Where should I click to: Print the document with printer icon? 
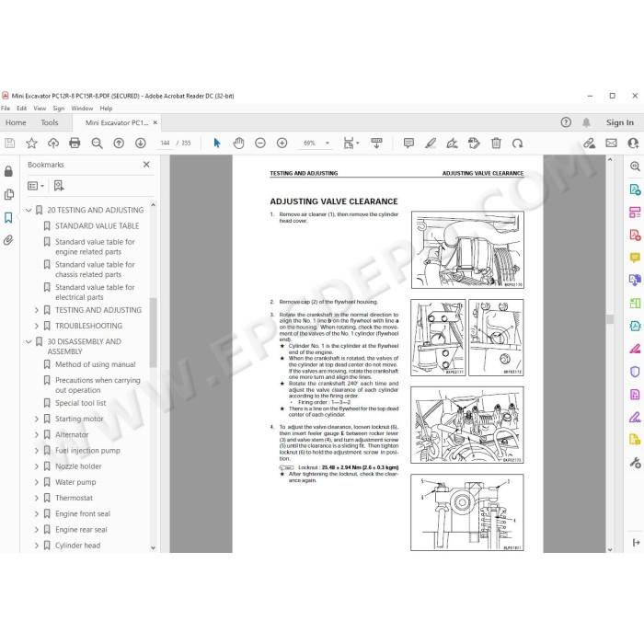point(75,143)
